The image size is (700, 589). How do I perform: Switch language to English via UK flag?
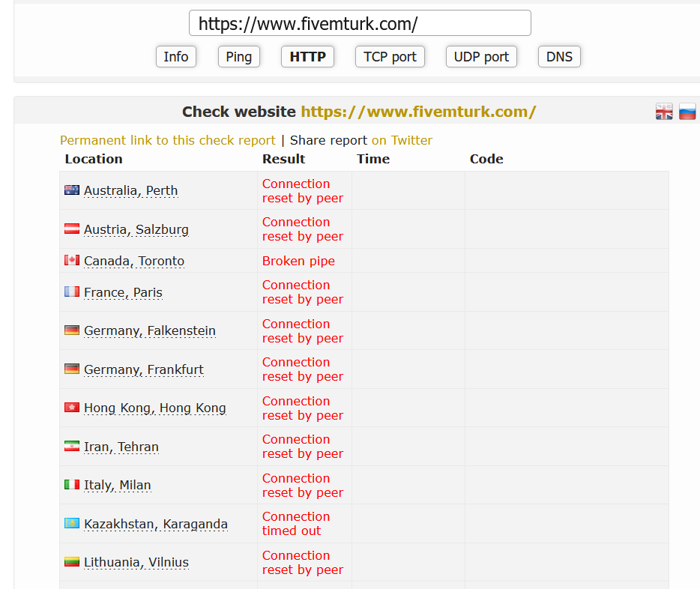point(664,112)
